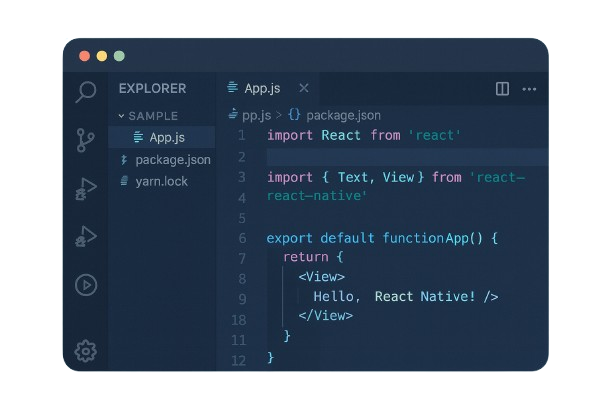
Task: Click the circular play icon in activity bar
Action: tap(86, 285)
